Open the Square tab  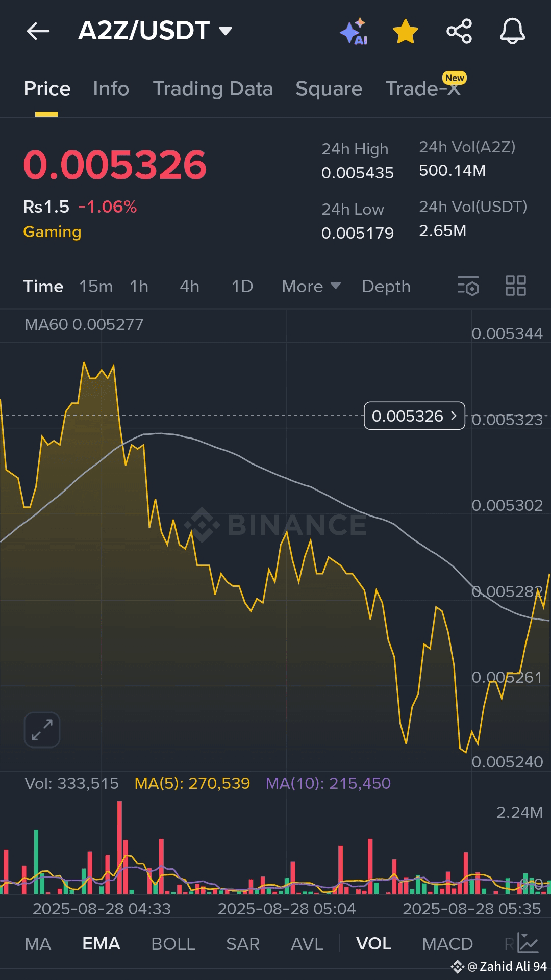pyautogui.click(x=329, y=89)
